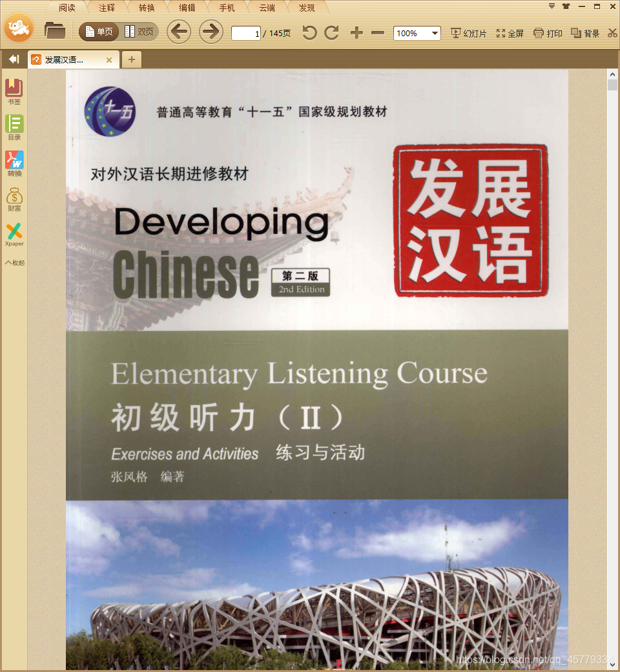Close the 发展汉语 document tab

[109, 60]
